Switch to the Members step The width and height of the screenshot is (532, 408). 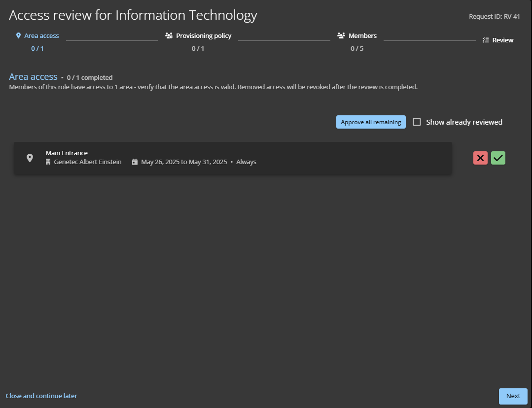point(362,36)
